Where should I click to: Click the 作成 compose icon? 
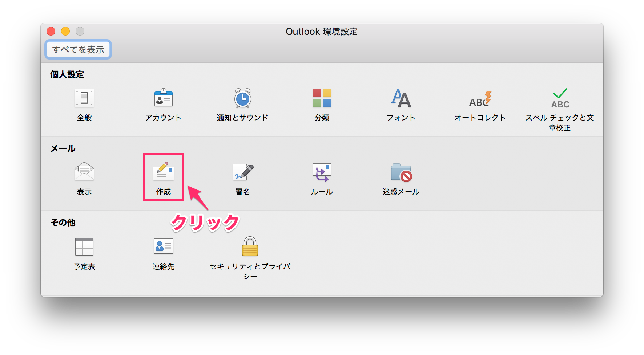point(164,171)
